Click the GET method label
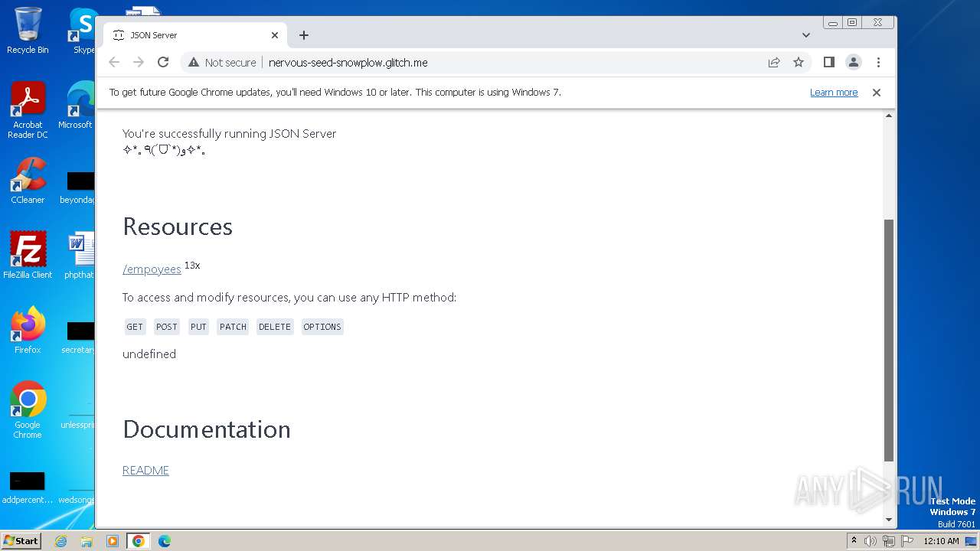The height and width of the screenshot is (551, 980). 135,327
